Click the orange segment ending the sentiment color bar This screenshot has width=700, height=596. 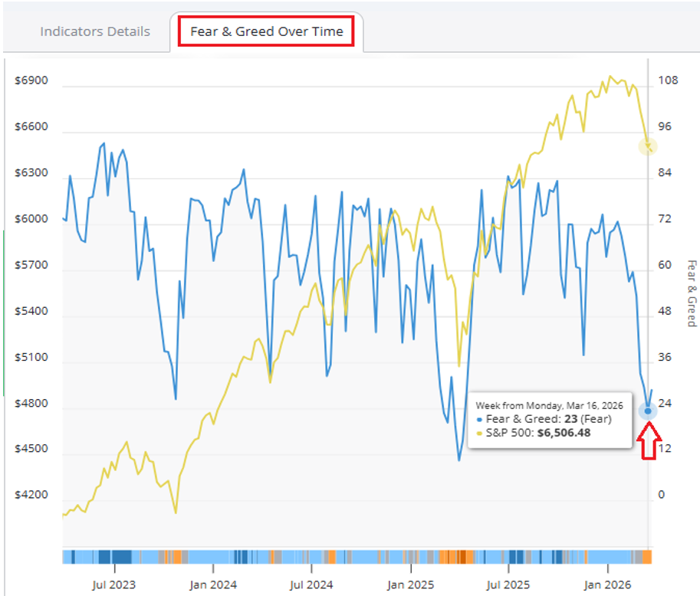[x=647, y=556]
